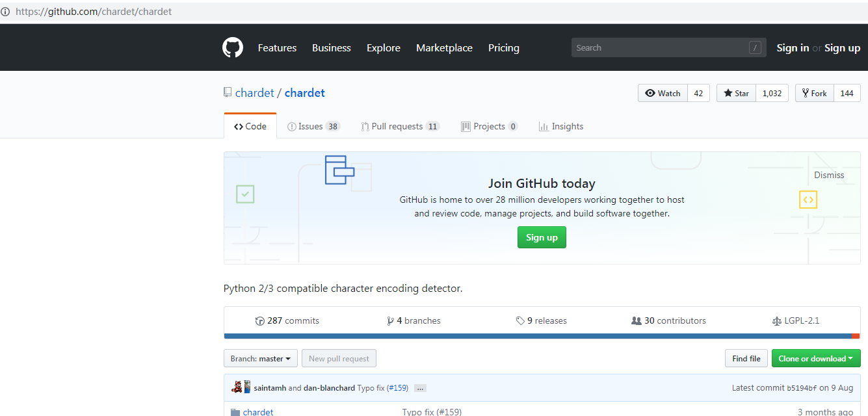Open the Clone or download dropdown

coord(816,358)
